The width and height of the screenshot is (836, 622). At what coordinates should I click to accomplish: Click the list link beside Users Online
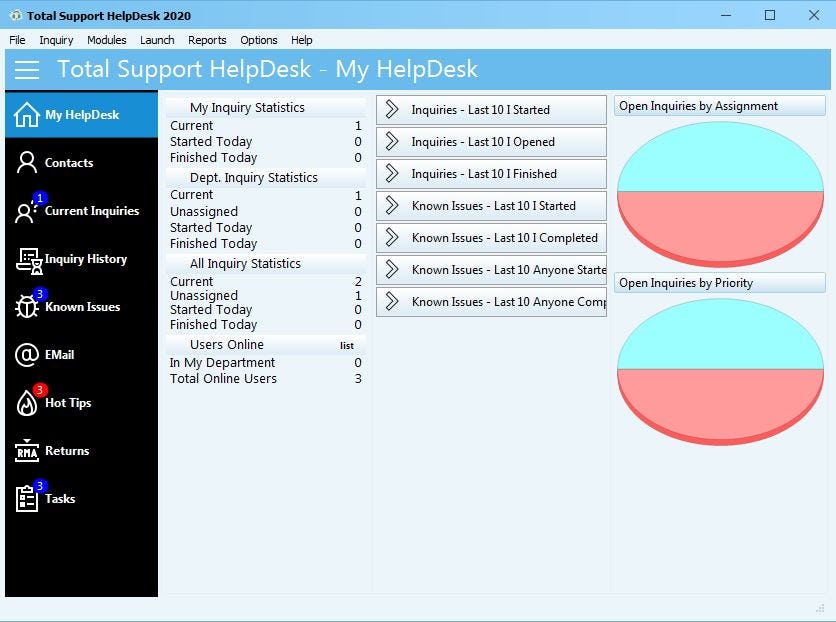pos(347,345)
